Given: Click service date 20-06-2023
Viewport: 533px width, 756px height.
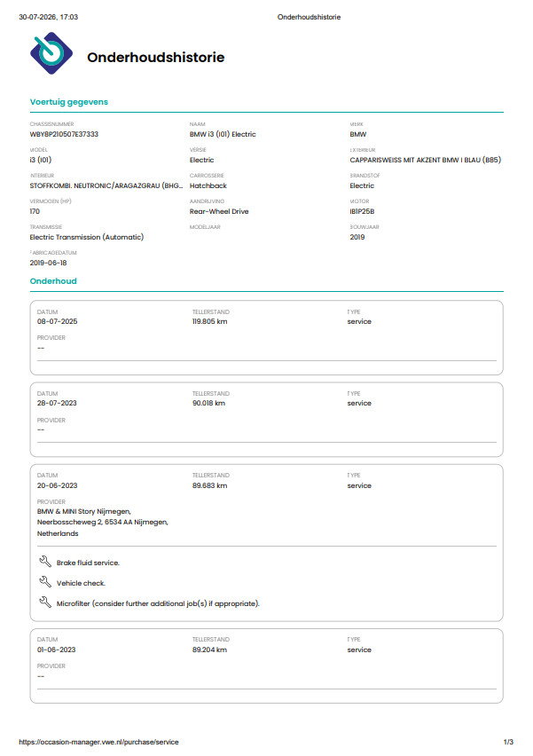Looking at the screenshot, I should [x=58, y=485].
